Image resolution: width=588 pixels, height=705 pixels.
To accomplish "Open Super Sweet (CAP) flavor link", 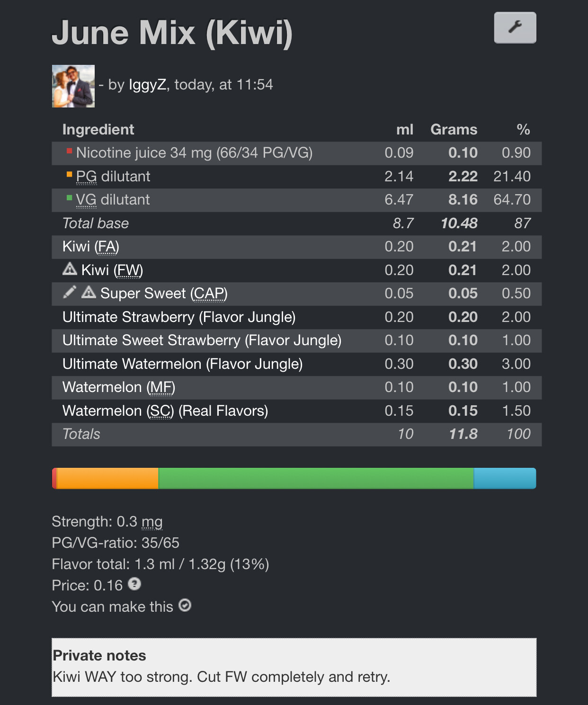I will pos(164,294).
